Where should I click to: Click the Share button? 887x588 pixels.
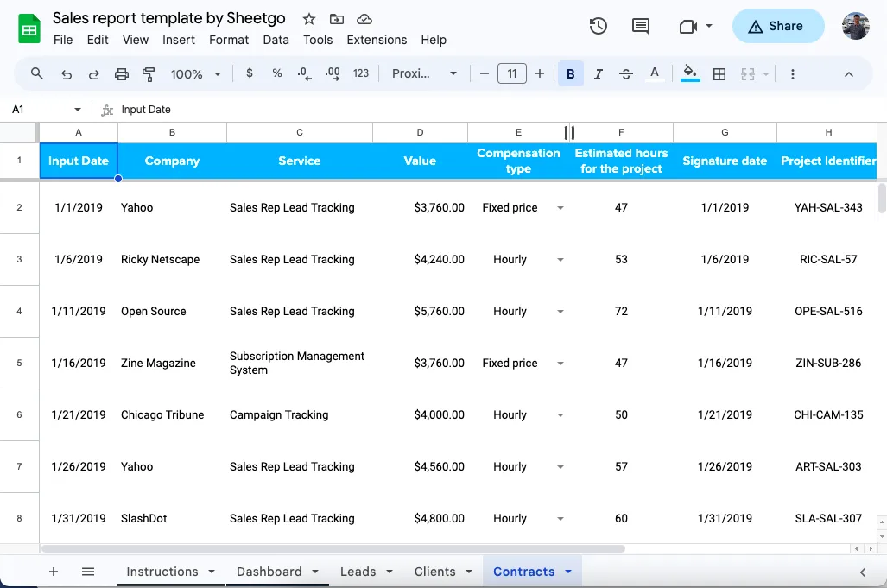(778, 26)
